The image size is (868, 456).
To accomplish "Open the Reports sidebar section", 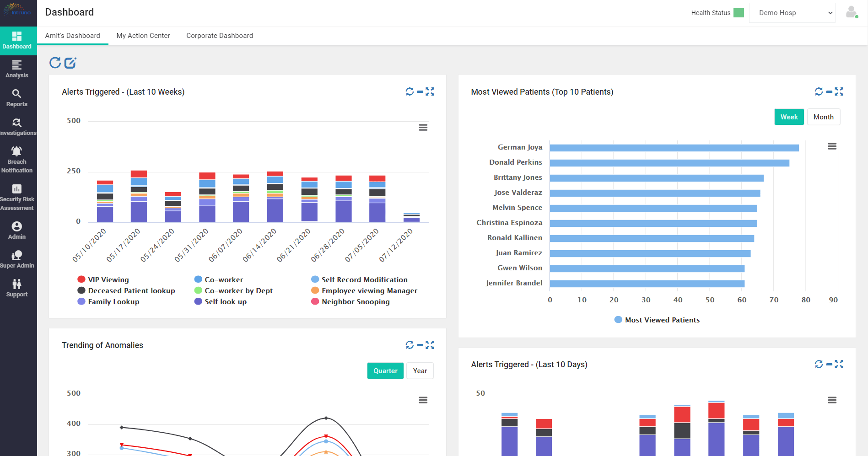I will pos(17,98).
